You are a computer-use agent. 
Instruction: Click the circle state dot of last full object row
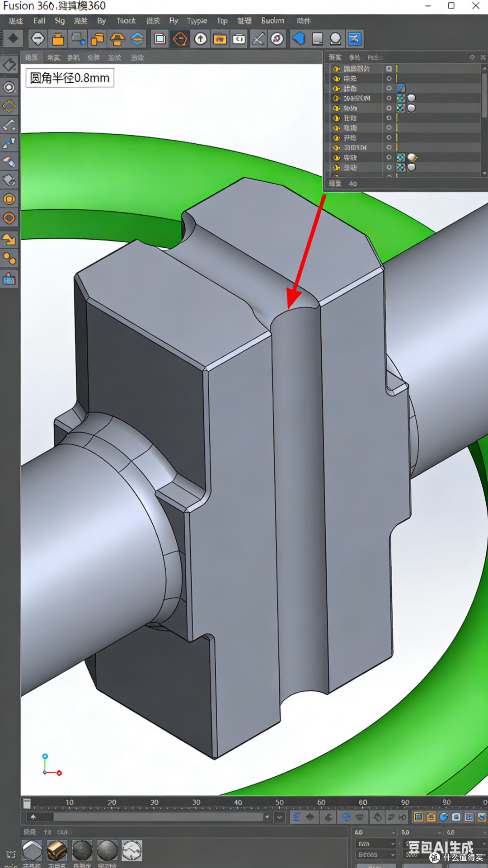click(x=389, y=167)
